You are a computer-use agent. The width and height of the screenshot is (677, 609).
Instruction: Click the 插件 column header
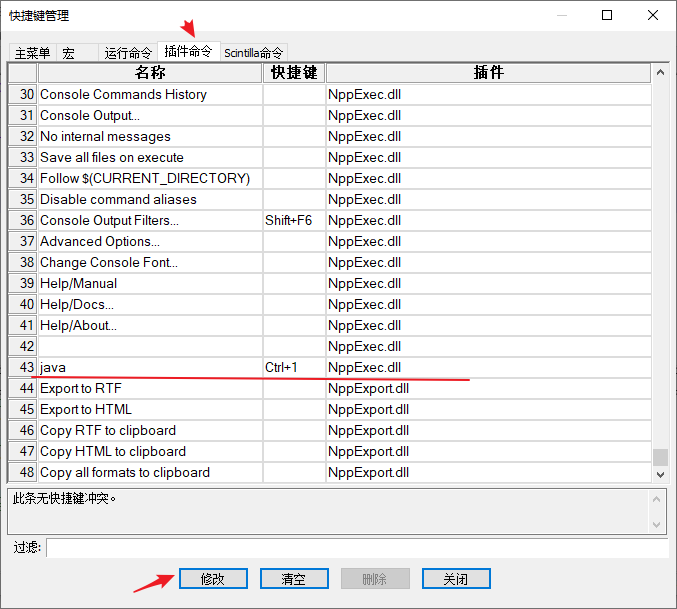[488, 73]
